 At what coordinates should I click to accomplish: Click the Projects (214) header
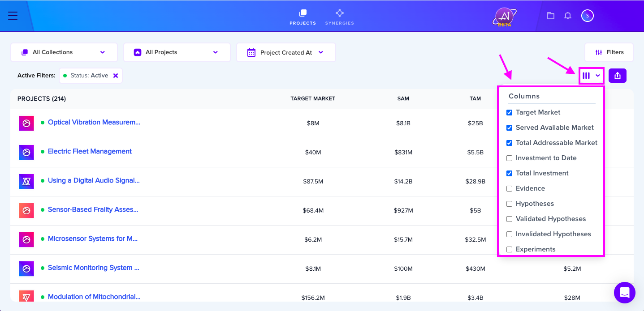pos(42,98)
